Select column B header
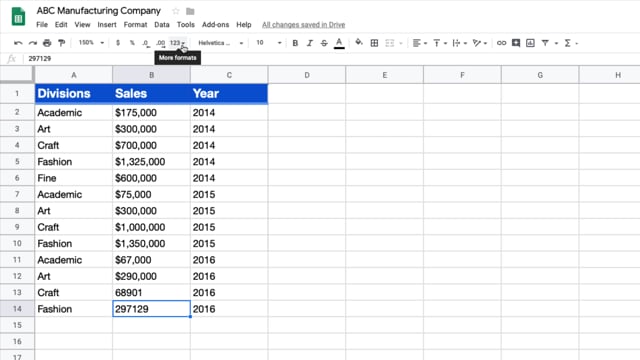The image size is (640, 360). click(151, 75)
